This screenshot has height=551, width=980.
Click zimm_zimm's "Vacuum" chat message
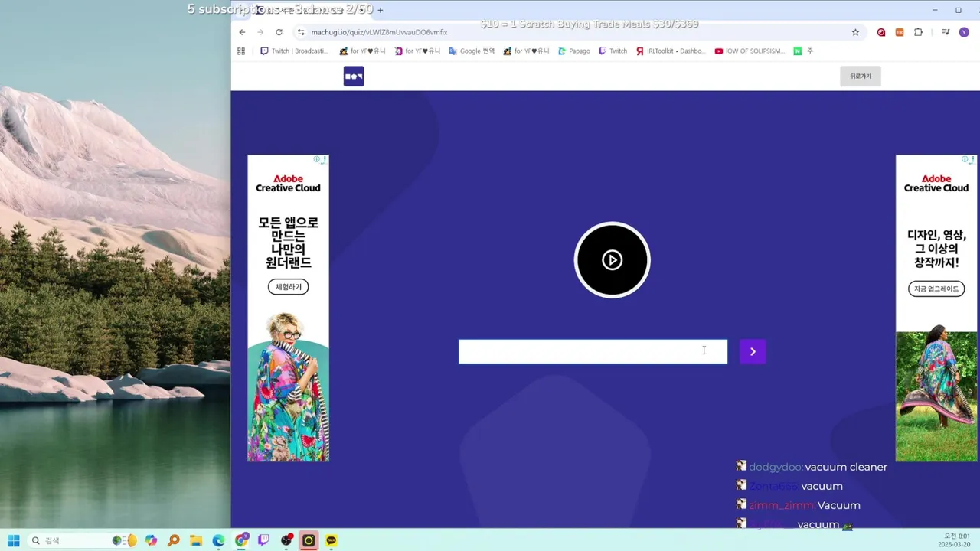pos(839,505)
